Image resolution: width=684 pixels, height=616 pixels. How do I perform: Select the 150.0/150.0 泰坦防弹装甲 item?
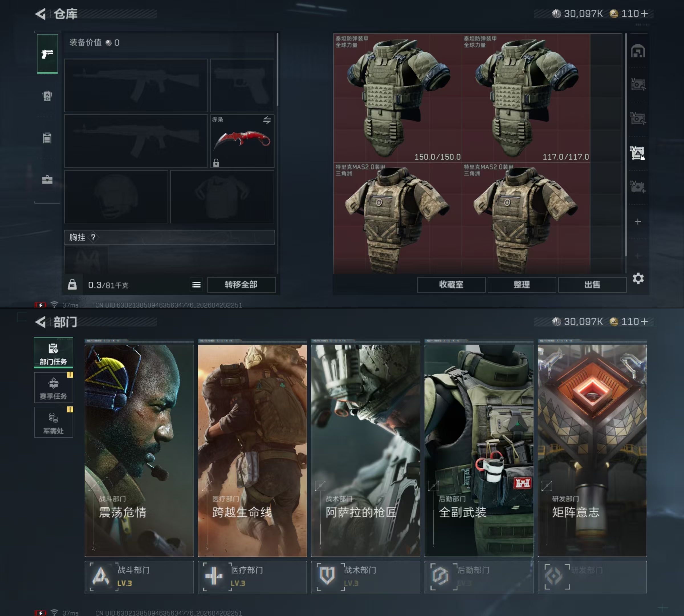click(398, 98)
